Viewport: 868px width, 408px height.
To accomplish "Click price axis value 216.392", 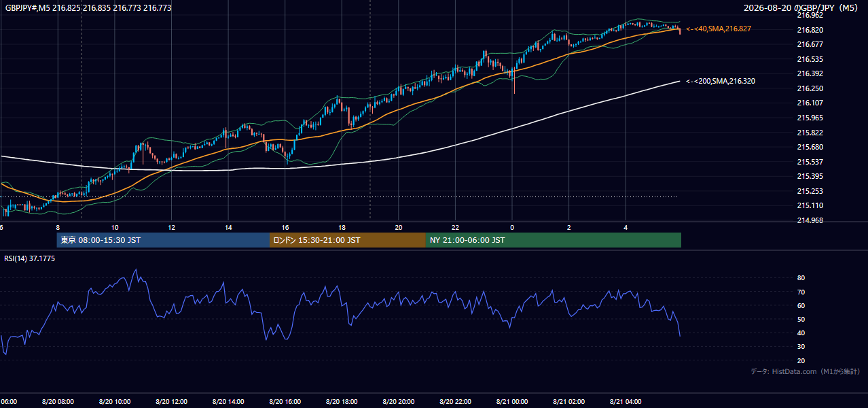I will pyautogui.click(x=810, y=73).
